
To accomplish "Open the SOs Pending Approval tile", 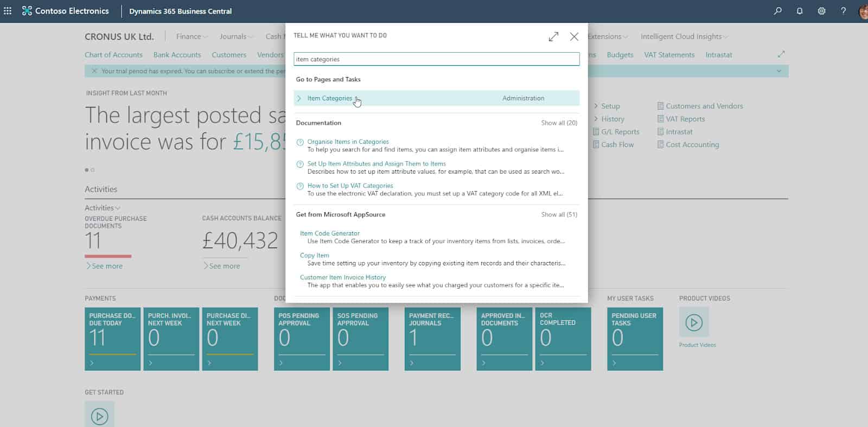I will click(x=361, y=339).
